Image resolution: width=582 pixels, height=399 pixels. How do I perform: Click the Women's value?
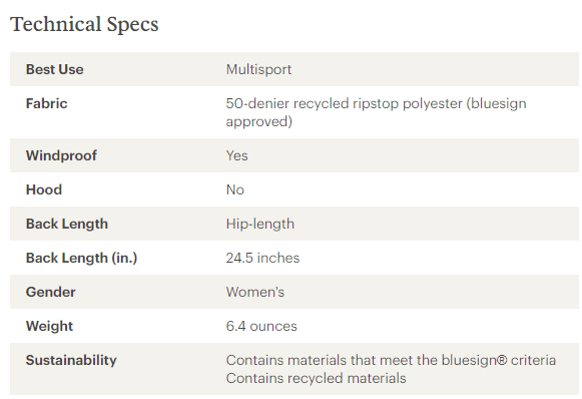coord(255,292)
